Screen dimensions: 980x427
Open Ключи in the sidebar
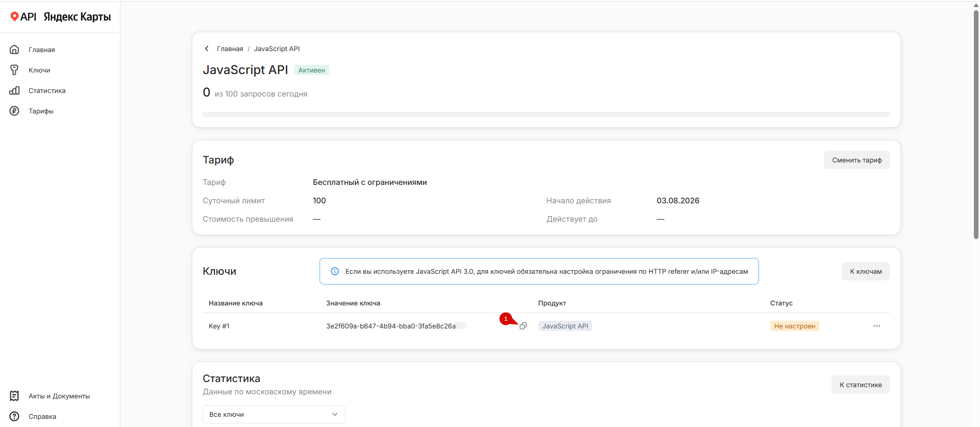coord(39,70)
